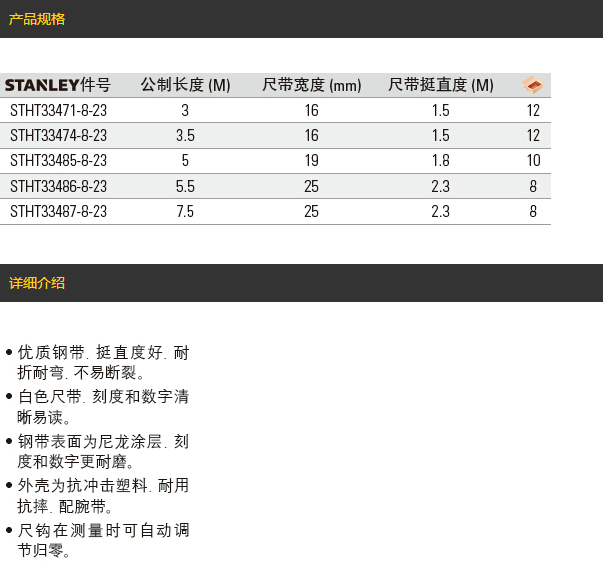The image size is (603, 582).
Task: Click the 尺带宽度 (mm) column header
Action: click(312, 85)
